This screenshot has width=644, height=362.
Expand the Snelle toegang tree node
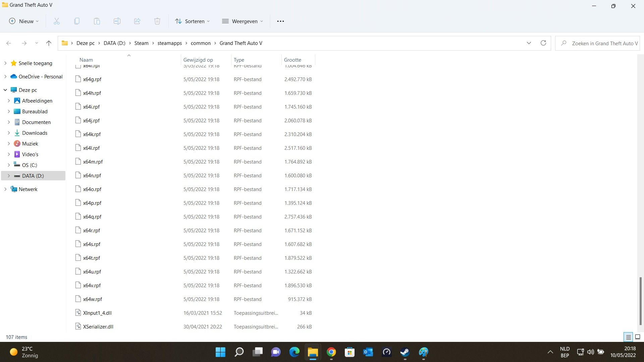pyautogui.click(x=5, y=63)
